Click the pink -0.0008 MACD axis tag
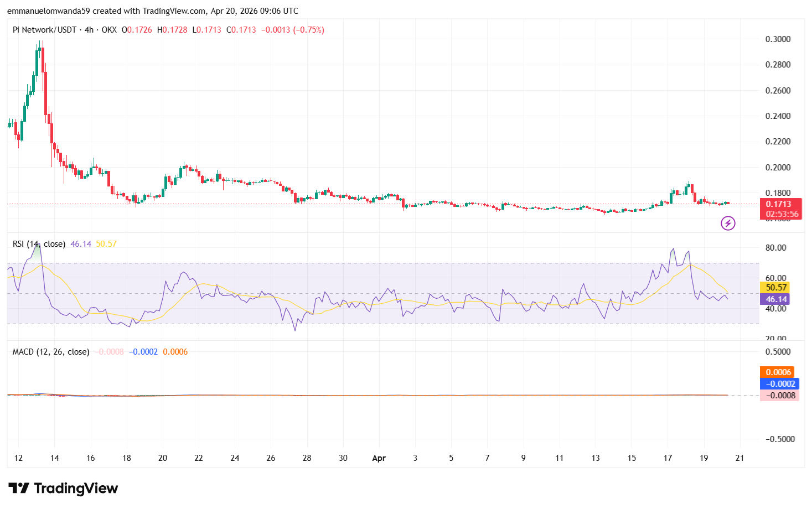812x509 pixels. click(779, 396)
